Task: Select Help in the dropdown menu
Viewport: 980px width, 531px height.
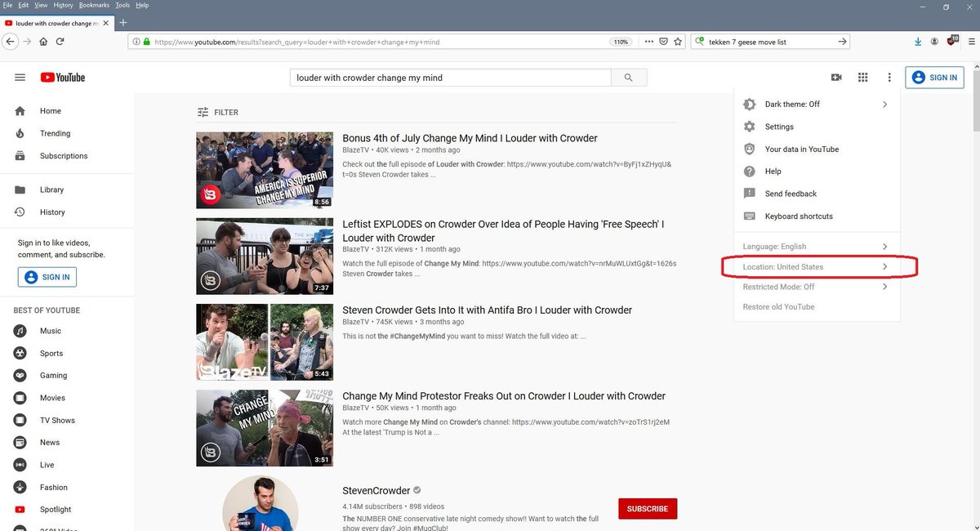Action: 817,172
